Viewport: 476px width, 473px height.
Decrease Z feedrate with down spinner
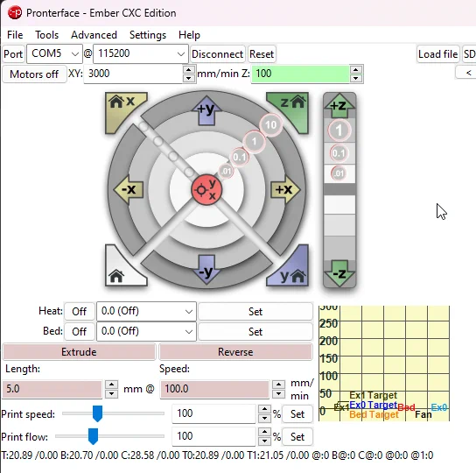coord(355,78)
